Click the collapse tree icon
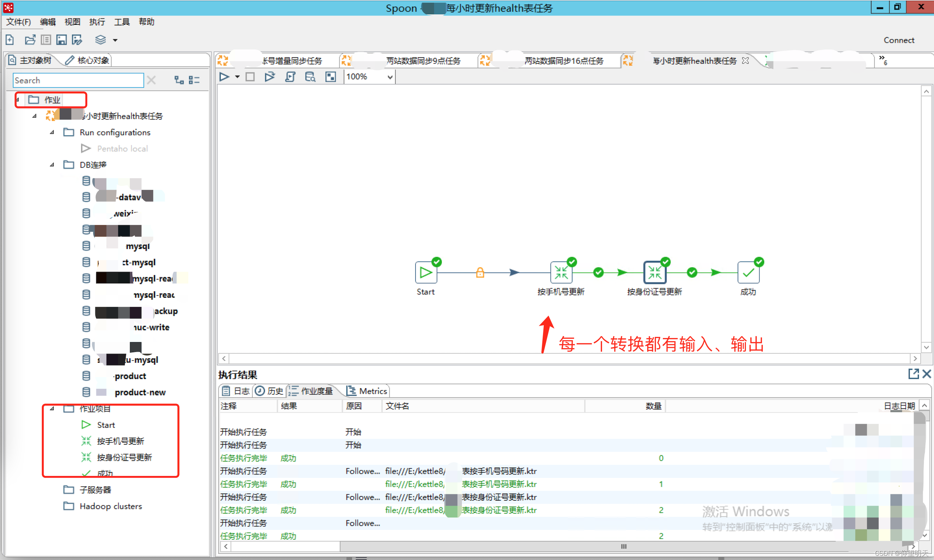This screenshot has width=934, height=560. pyautogui.click(x=194, y=80)
